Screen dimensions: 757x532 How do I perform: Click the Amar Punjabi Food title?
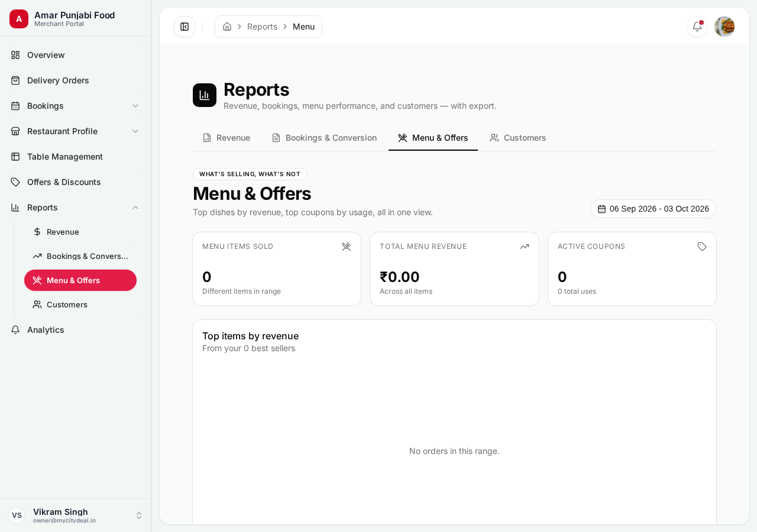[x=75, y=15]
